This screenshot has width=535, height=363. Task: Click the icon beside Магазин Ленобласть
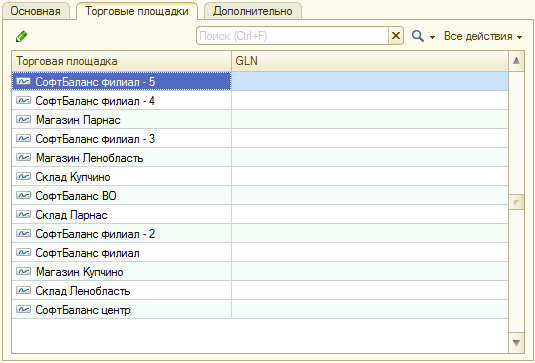pyautogui.click(x=24, y=157)
